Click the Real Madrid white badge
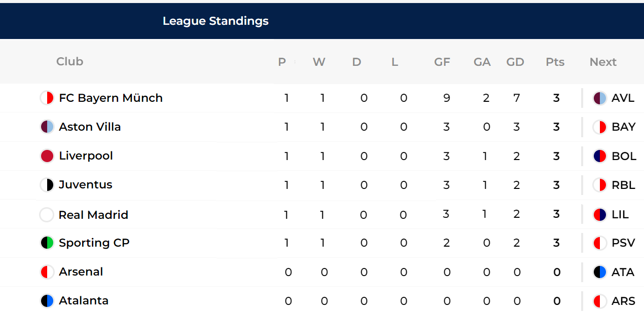The image size is (644, 312). click(x=47, y=215)
